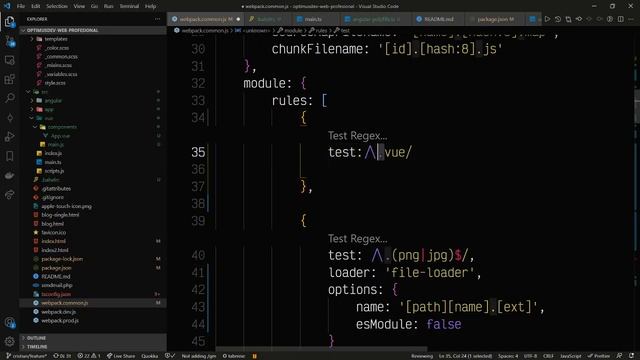Change the JavaScript language mode

click(x=570, y=356)
